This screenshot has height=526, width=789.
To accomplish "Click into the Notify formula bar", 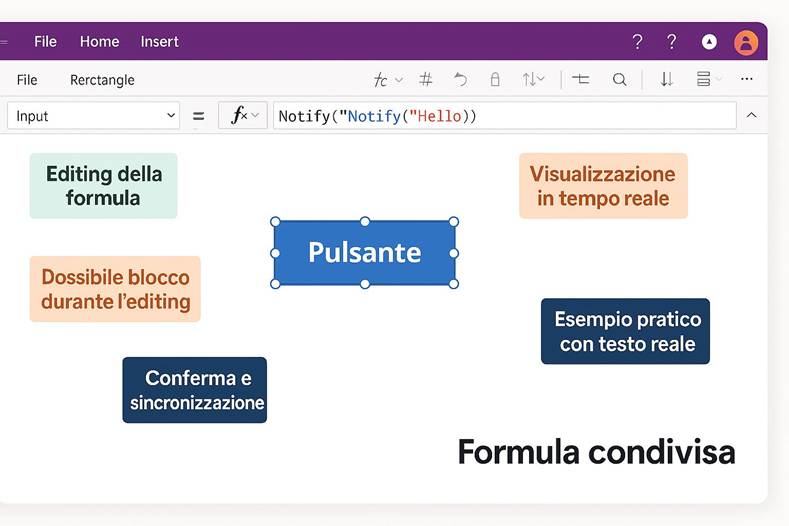I will [x=505, y=116].
